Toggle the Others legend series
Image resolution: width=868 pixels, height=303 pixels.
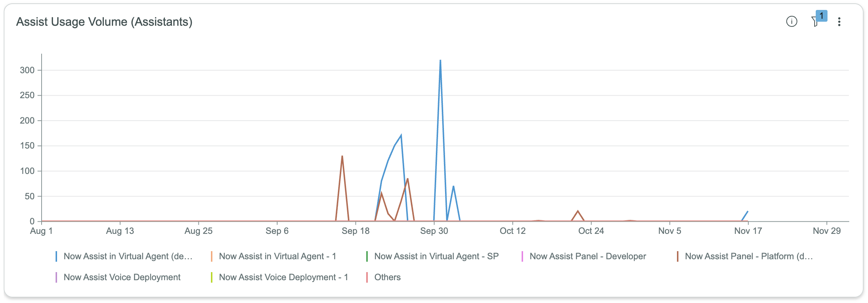point(384,277)
